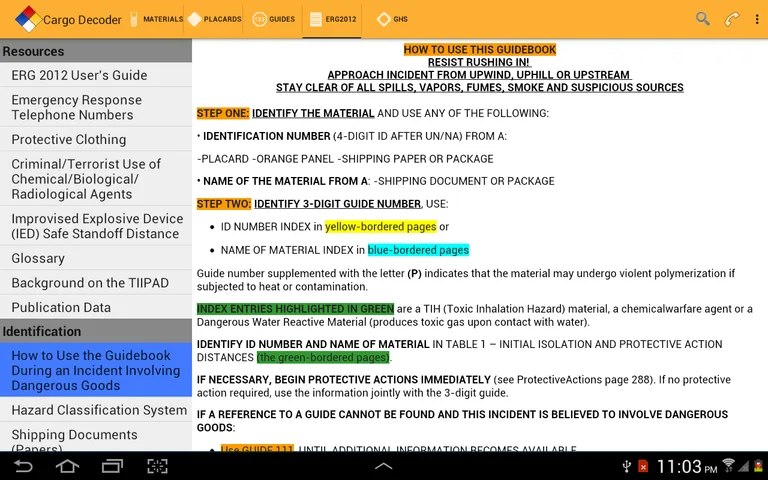Click the yellow-bordered pages highlighted text
The image size is (768, 480).
(380, 226)
